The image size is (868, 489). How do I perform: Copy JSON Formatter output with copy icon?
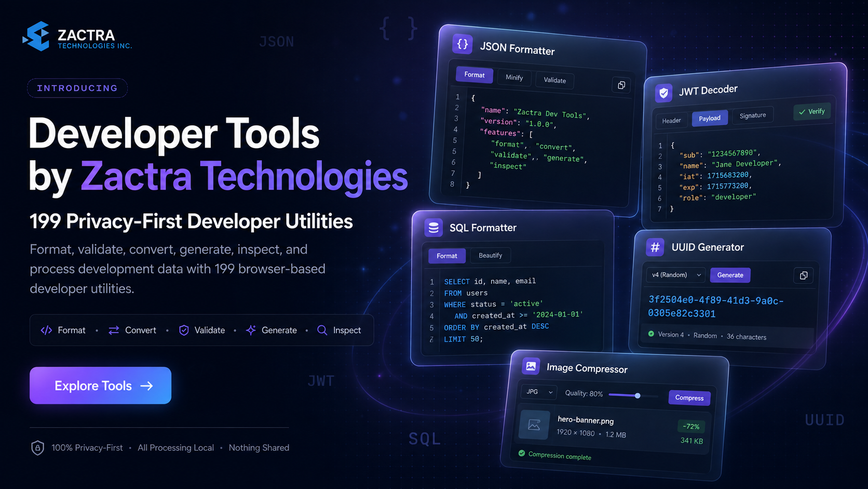point(621,85)
